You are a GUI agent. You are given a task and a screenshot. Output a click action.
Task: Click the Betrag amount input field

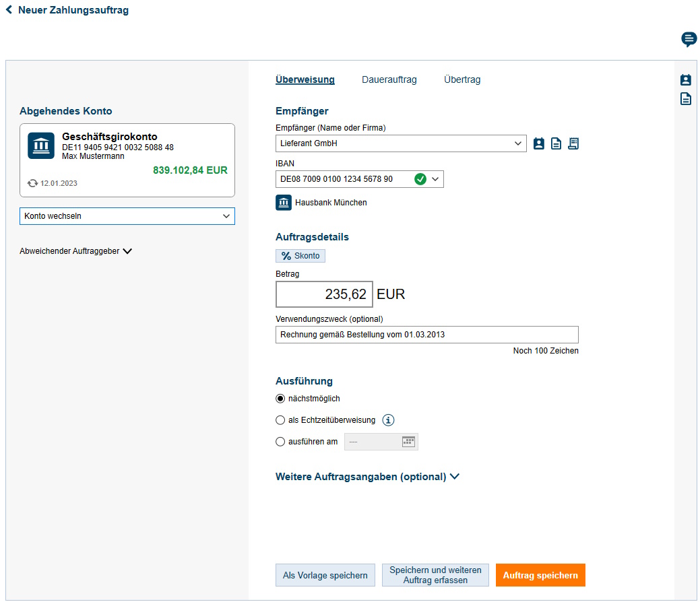324,294
